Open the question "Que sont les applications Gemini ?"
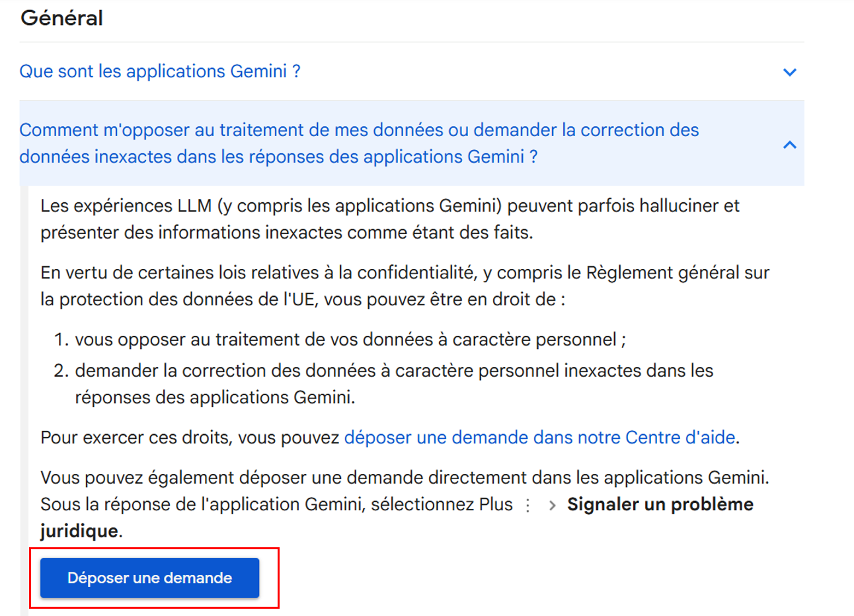The image size is (854, 616). pos(160,71)
